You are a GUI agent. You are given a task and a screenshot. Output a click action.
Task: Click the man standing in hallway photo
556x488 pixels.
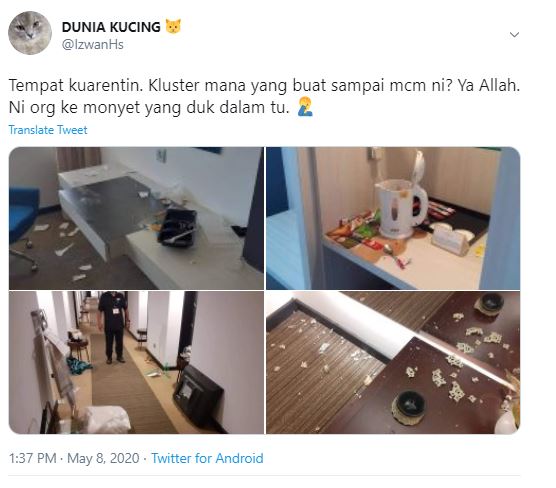click(x=113, y=327)
